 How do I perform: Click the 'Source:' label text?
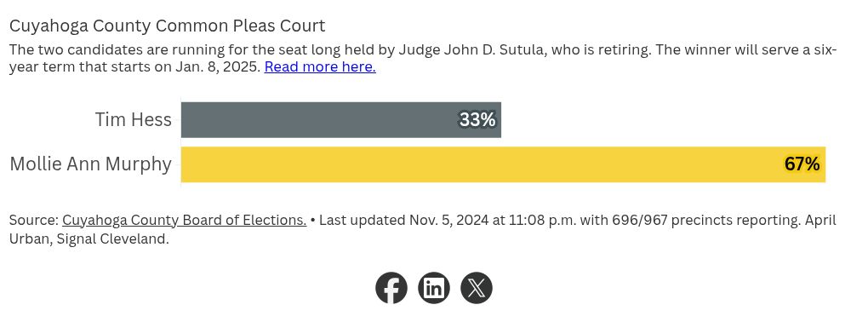(x=34, y=220)
